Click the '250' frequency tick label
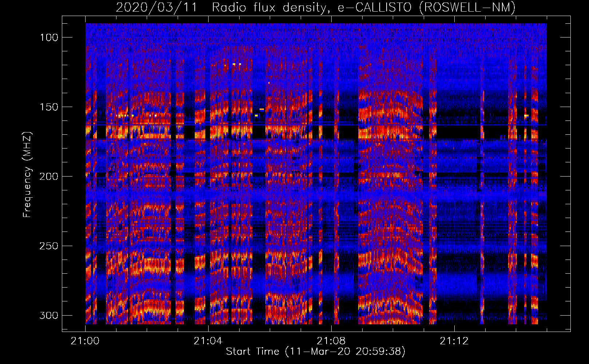The image size is (589, 364). (x=49, y=246)
